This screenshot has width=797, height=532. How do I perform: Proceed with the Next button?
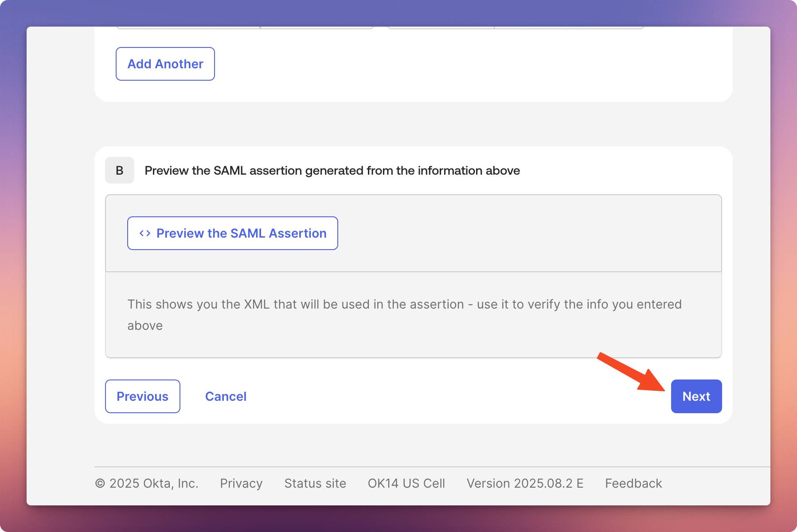(696, 396)
